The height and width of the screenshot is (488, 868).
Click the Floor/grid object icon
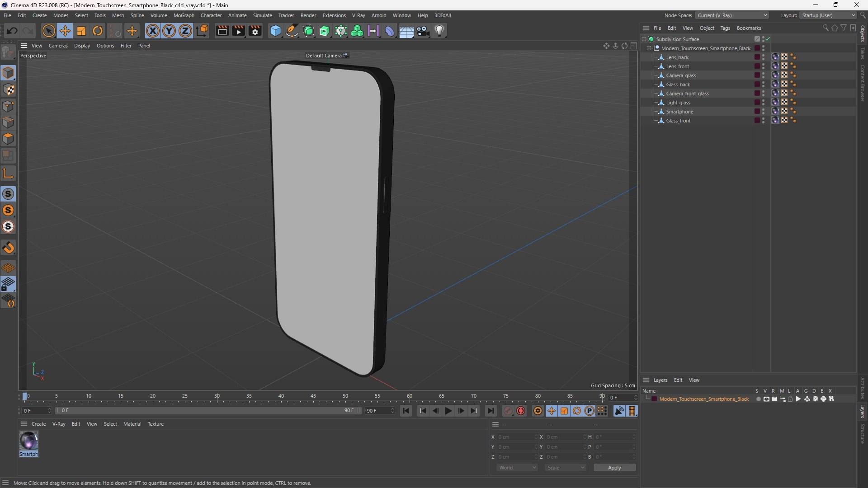click(406, 31)
